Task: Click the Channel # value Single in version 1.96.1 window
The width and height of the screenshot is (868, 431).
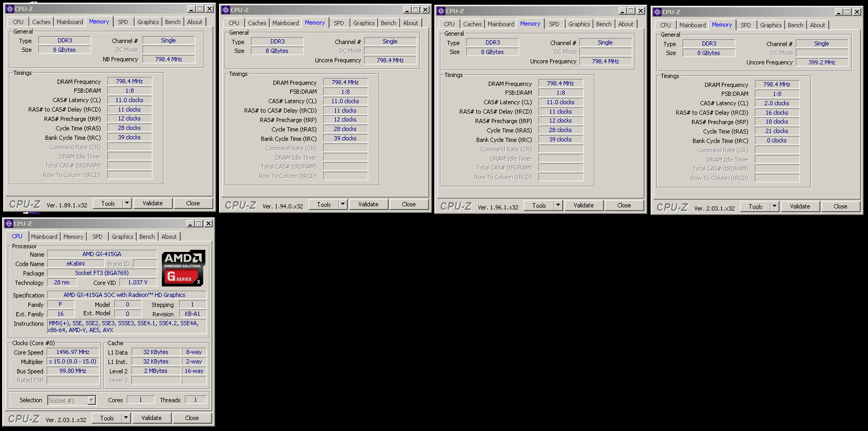Action: pyautogui.click(x=605, y=42)
